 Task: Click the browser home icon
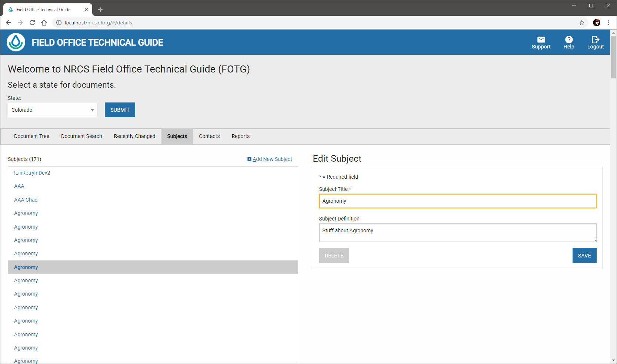44,23
